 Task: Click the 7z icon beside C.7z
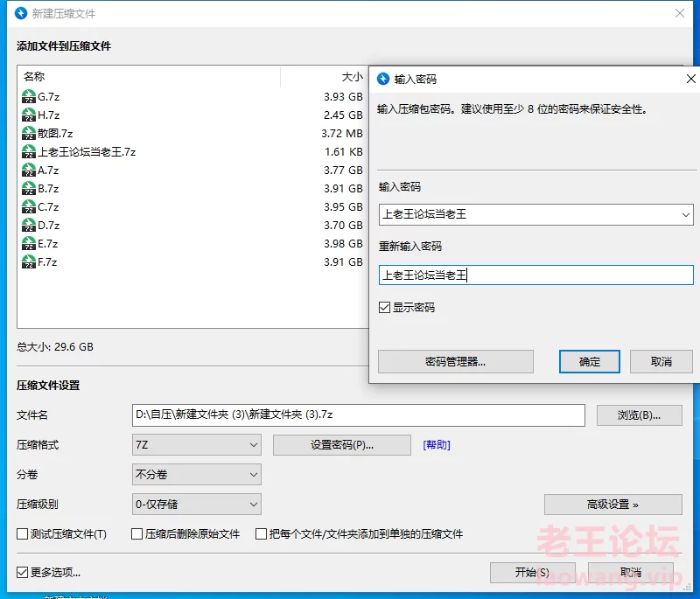(29, 206)
